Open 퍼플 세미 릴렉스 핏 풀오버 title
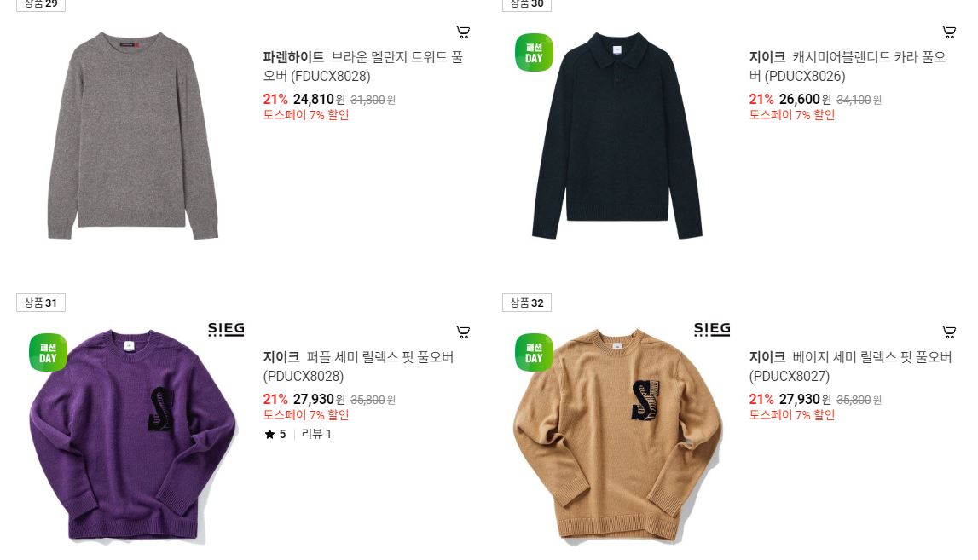This screenshot has height=560, width=978. click(359, 366)
